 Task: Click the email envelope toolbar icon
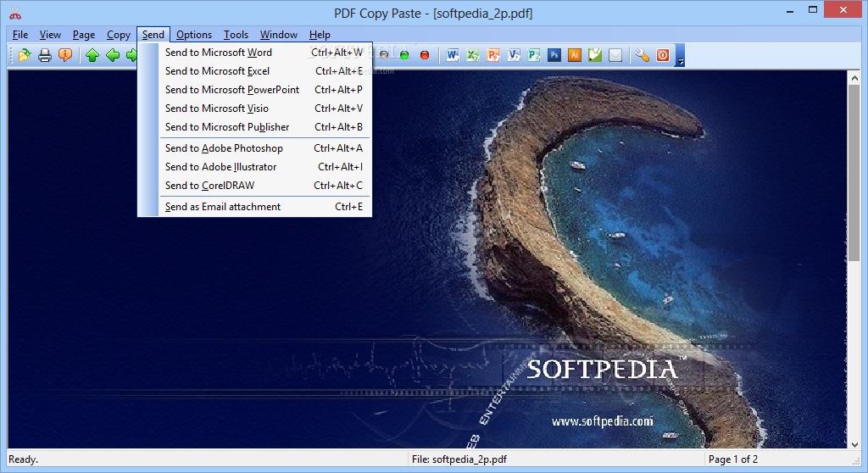coord(615,55)
